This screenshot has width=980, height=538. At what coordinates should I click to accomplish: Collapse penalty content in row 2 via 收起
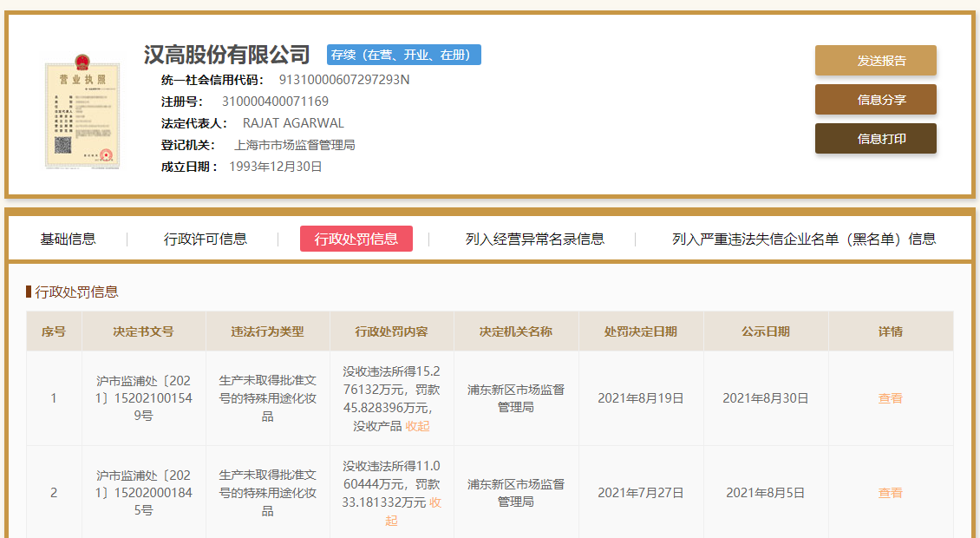[413, 511]
